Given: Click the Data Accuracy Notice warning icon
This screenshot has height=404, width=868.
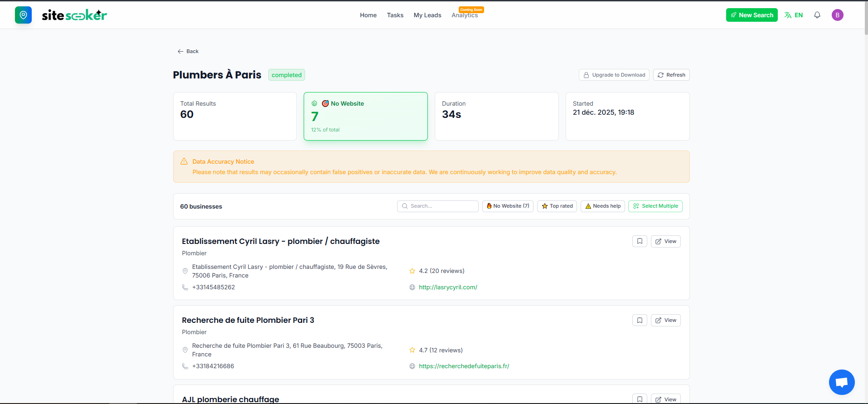Looking at the screenshot, I should click(184, 161).
